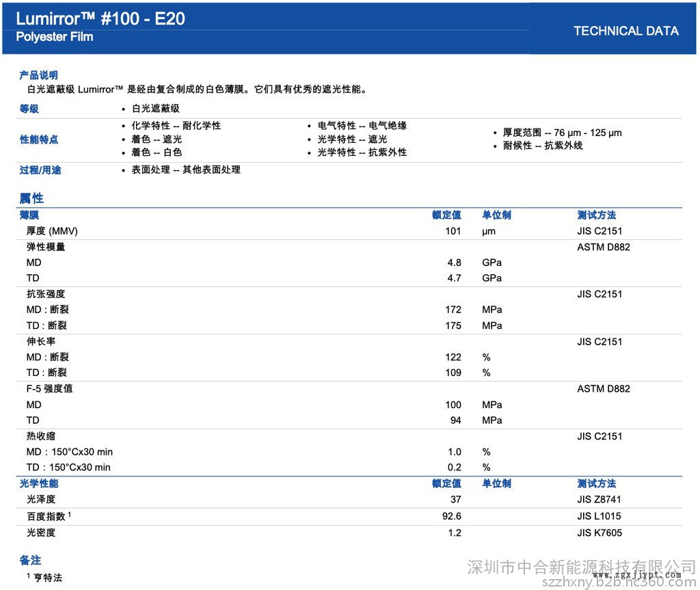Click the 薄膜 table header
Screen dimensions: 700x590
tap(29, 215)
